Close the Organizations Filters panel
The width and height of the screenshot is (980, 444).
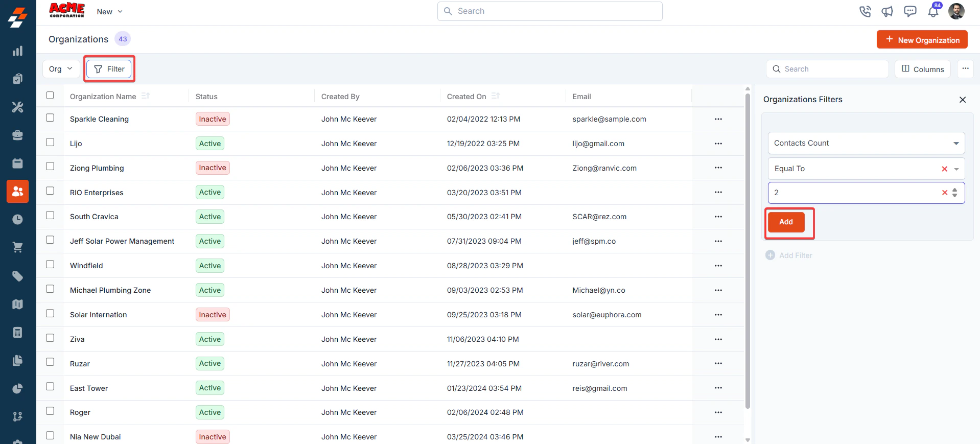[963, 100]
